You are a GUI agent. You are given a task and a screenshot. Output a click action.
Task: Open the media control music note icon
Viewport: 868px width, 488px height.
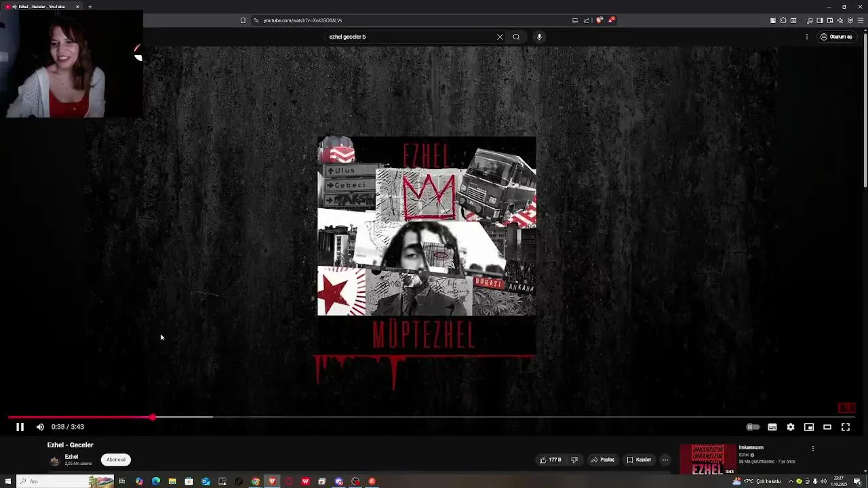(x=810, y=20)
